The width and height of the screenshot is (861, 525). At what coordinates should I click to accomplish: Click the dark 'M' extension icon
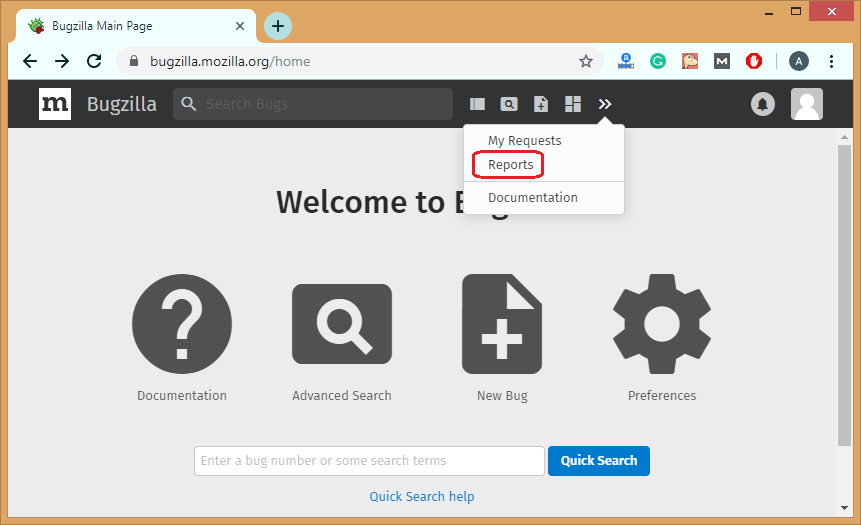tap(722, 61)
